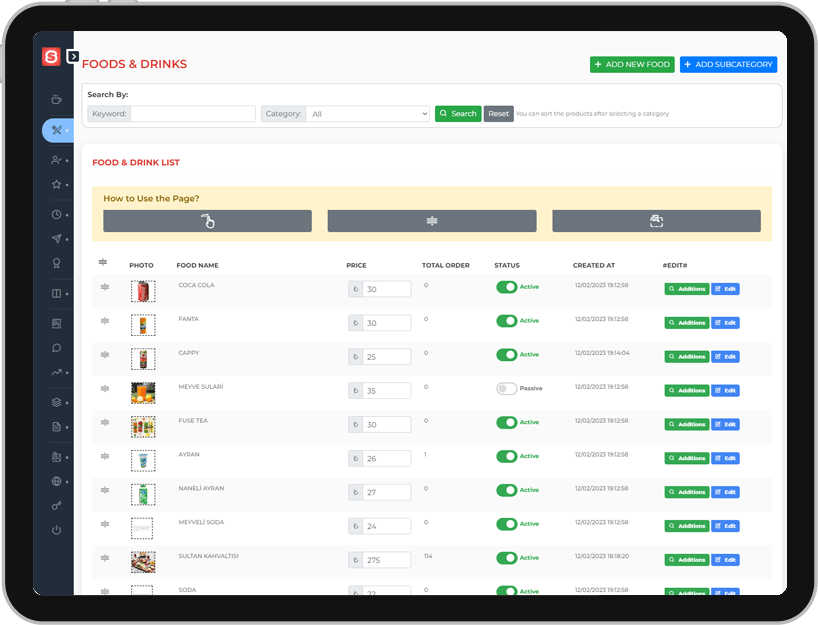
Task: Click empty photo placeholder for MEYVELİ SODA
Action: point(142,528)
